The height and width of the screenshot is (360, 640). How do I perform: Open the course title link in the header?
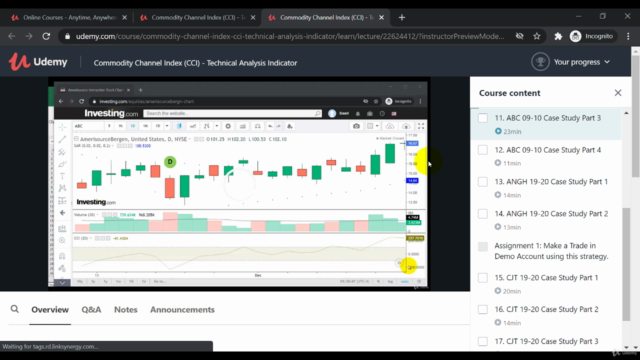[195, 63]
